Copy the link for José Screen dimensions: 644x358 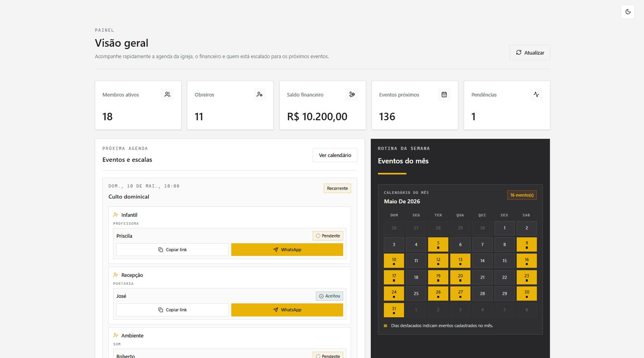pos(172,310)
